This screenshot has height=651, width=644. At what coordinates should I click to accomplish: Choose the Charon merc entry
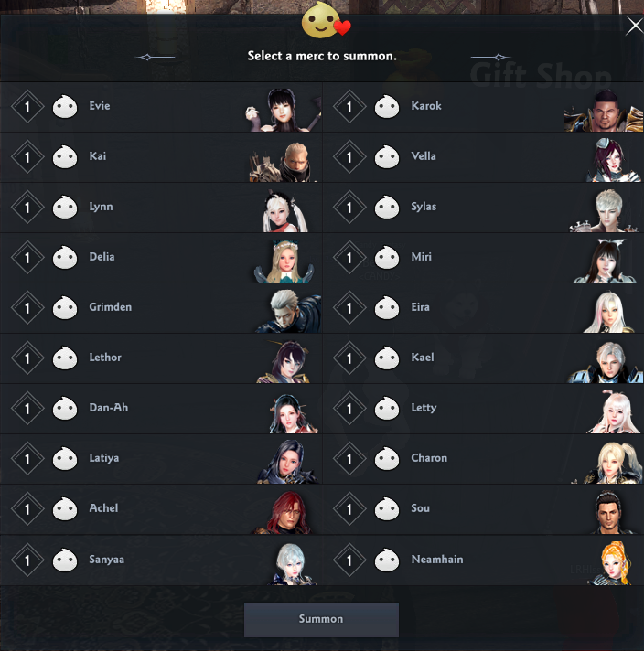483,459
